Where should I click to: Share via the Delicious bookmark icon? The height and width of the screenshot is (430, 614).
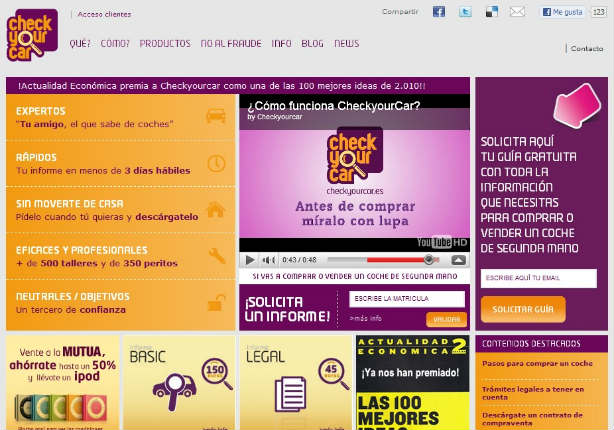click(491, 12)
